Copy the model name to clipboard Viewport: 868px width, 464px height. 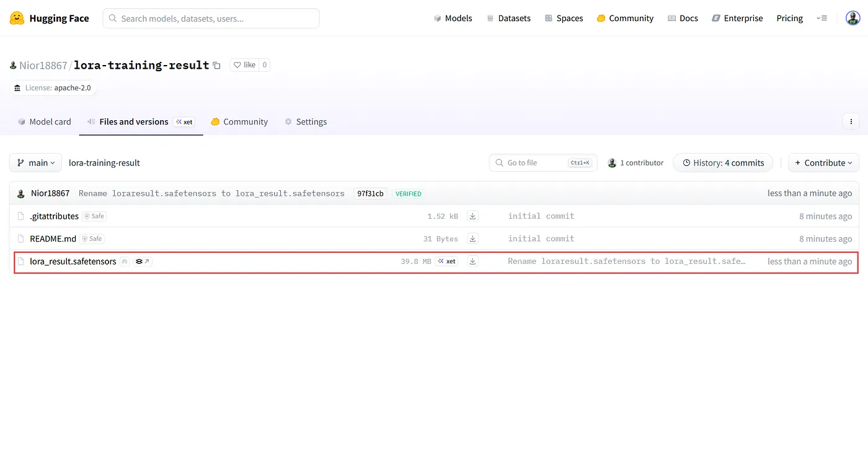[x=216, y=65]
